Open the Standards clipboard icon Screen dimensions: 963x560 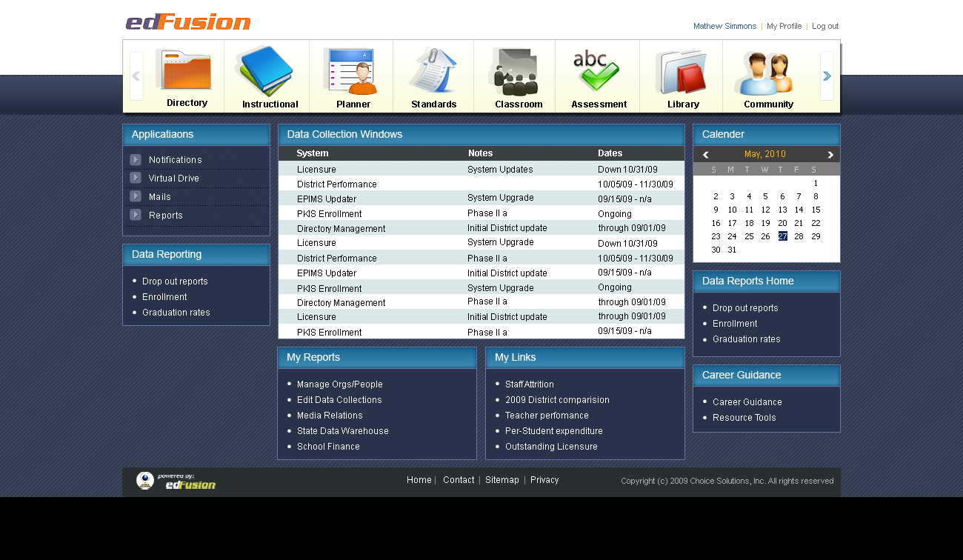433,72
